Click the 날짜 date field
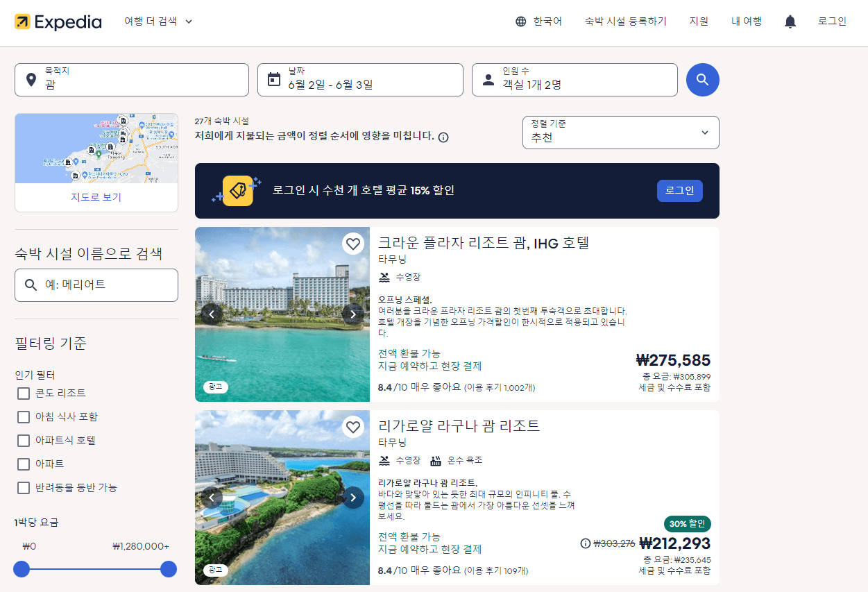The width and height of the screenshot is (868, 592). click(360, 80)
